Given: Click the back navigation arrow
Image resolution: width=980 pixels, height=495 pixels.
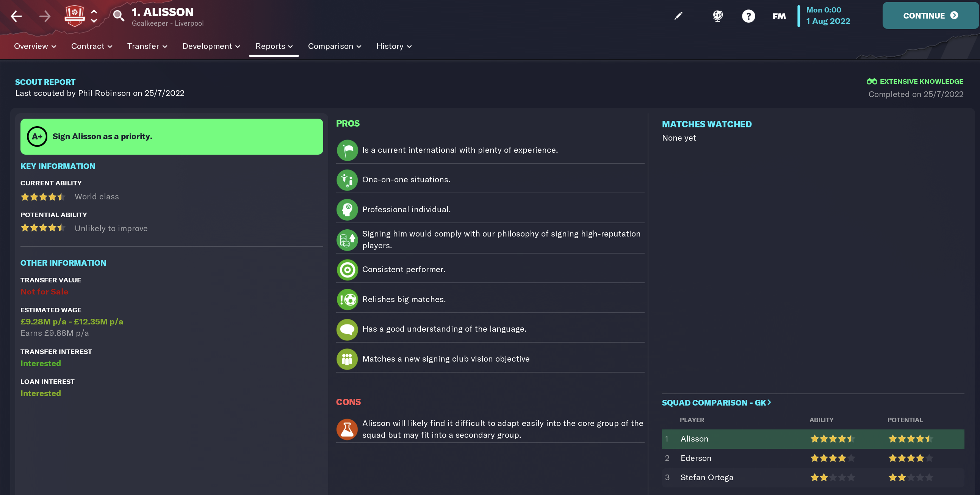Looking at the screenshot, I should tap(16, 16).
